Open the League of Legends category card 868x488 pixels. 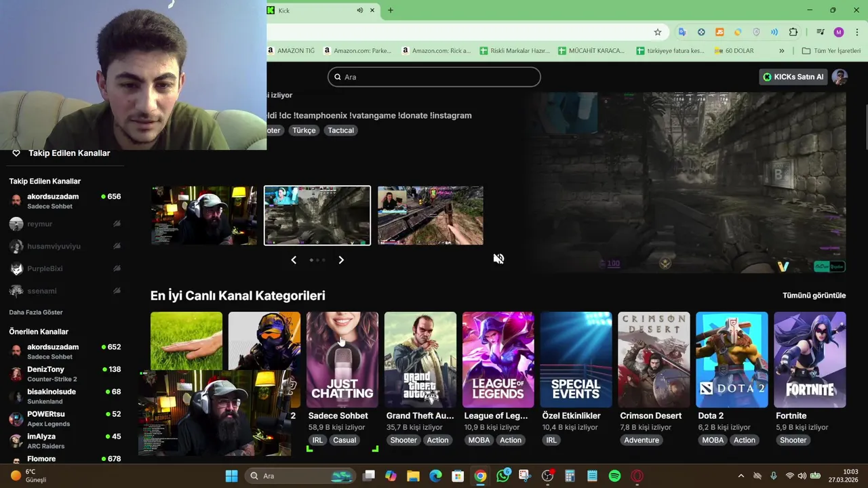(x=498, y=360)
